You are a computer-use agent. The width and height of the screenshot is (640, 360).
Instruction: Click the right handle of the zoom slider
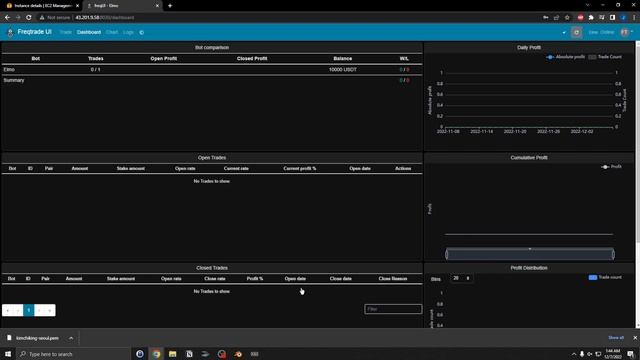613,254
